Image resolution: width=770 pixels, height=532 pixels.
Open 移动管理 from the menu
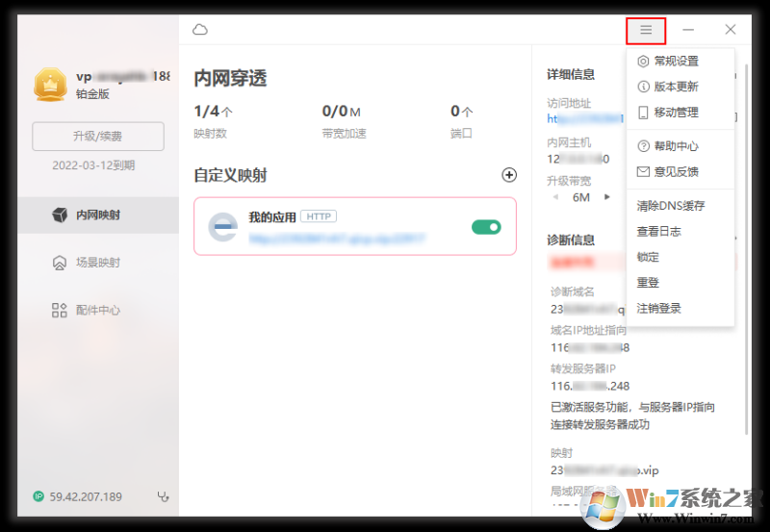click(676, 113)
